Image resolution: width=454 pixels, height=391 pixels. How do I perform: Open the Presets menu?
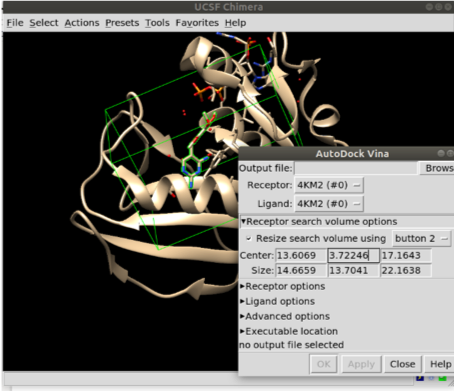tap(122, 23)
